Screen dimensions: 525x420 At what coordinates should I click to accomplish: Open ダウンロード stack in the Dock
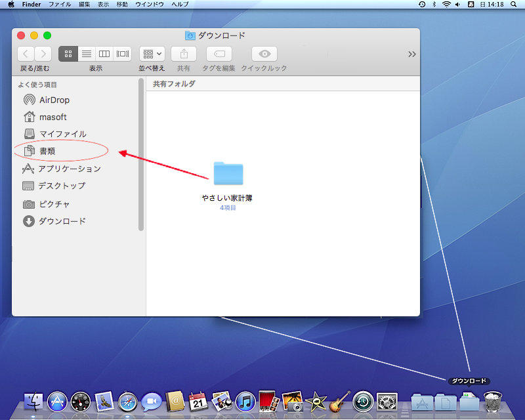pos(469,401)
